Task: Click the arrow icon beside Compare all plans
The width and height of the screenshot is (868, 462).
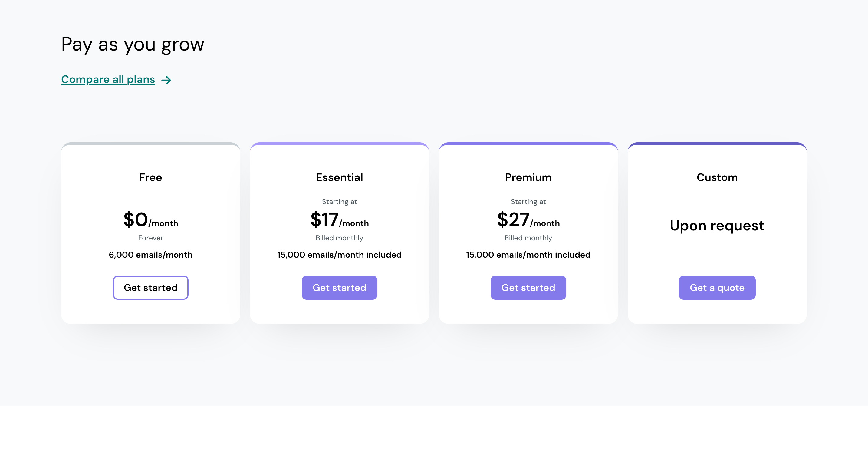Action: pyautogui.click(x=166, y=80)
